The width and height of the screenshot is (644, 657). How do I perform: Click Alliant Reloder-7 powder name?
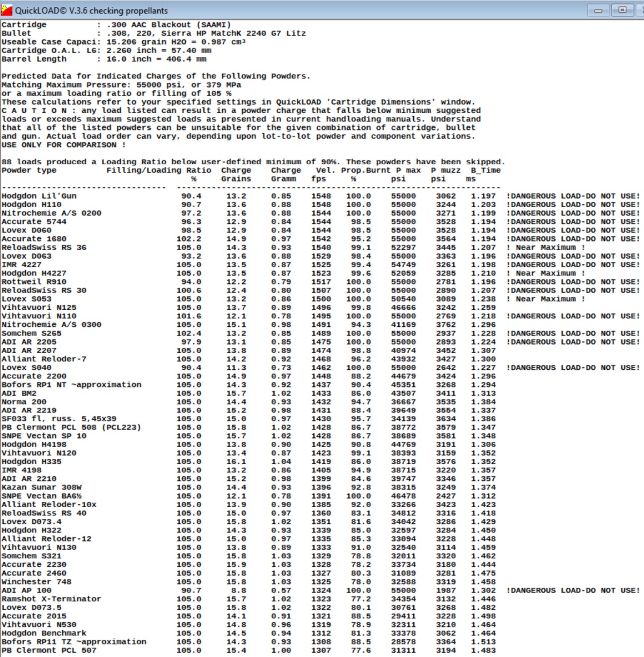click(43, 359)
